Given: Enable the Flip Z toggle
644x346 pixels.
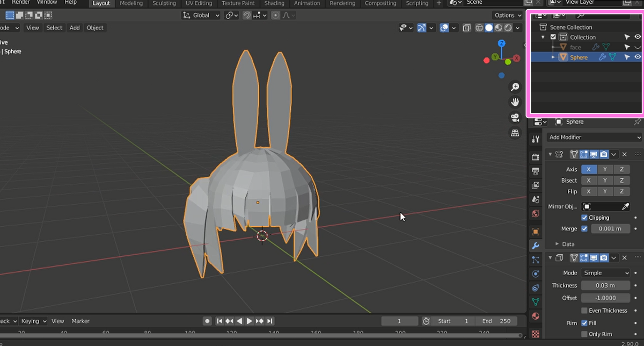Looking at the screenshot, I should coord(621,191).
